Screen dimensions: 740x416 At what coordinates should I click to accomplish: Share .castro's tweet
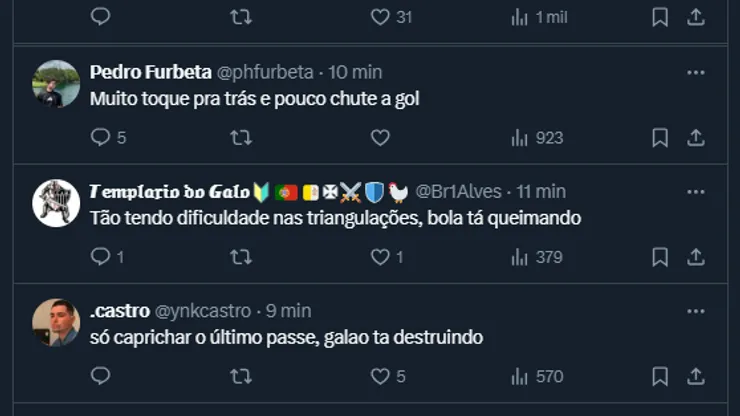(696, 377)
